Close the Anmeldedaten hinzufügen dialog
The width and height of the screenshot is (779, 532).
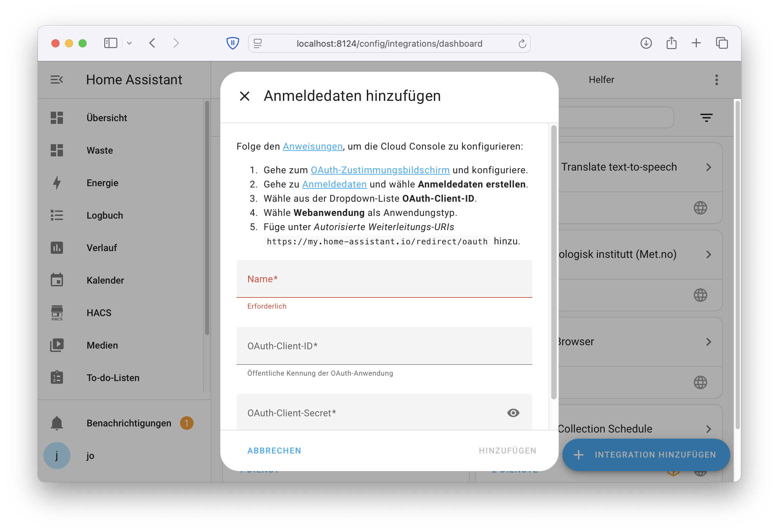(244, 96)
